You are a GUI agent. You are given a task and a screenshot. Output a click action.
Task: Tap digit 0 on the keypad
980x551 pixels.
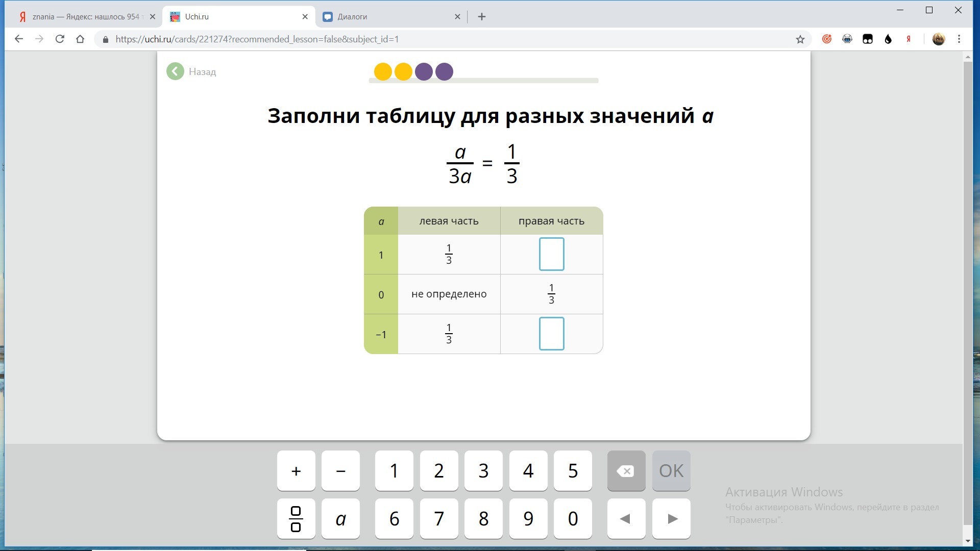(573, 519)
